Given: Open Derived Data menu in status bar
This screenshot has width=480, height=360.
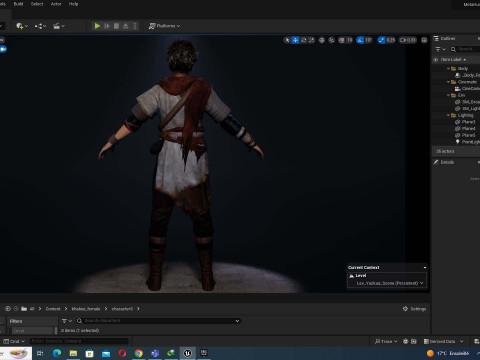Looking at the screenshot, I should 443,341.
